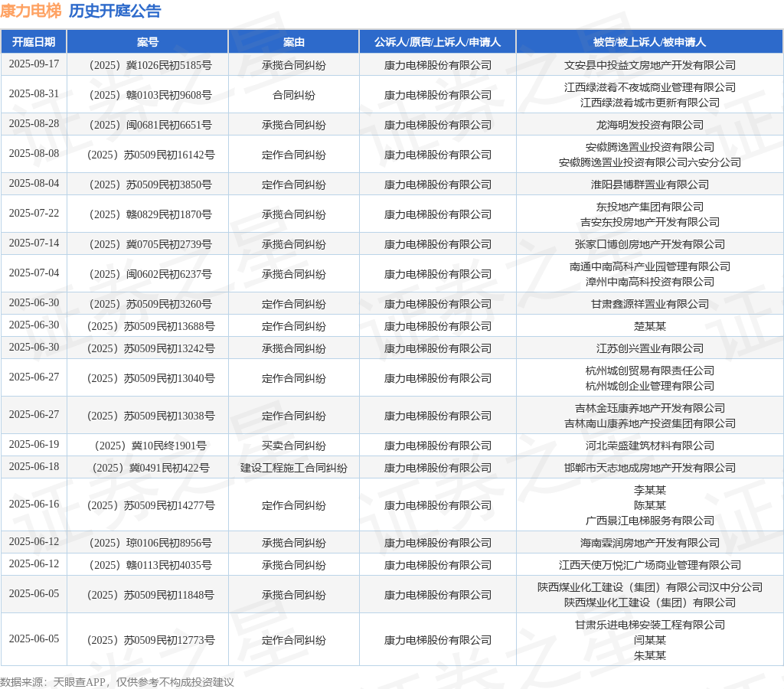Click defendant 吉林金珏康养地产开发有限公司

pyautogui.click(x=649, y=409)
